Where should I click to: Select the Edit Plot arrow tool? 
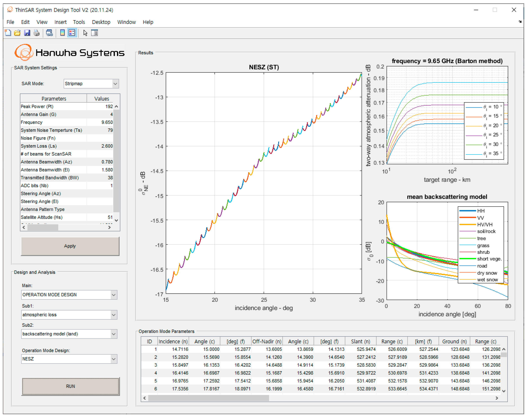(x=85, y=33)
